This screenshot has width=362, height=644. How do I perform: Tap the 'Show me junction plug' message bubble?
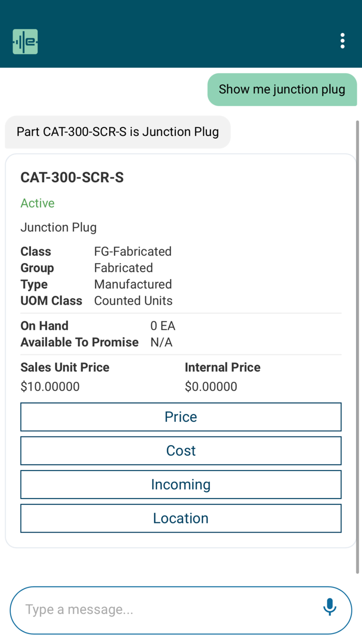click(282, 90)
